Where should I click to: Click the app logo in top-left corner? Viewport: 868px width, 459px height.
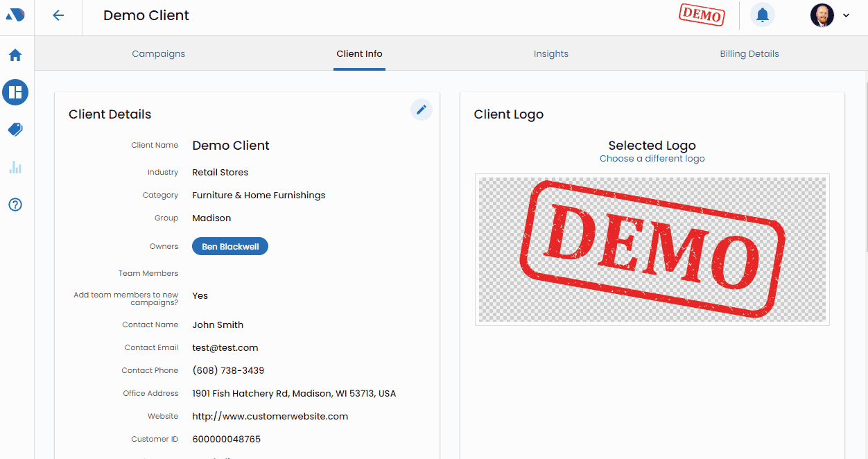pyautogui.click(x=15, y=15)
